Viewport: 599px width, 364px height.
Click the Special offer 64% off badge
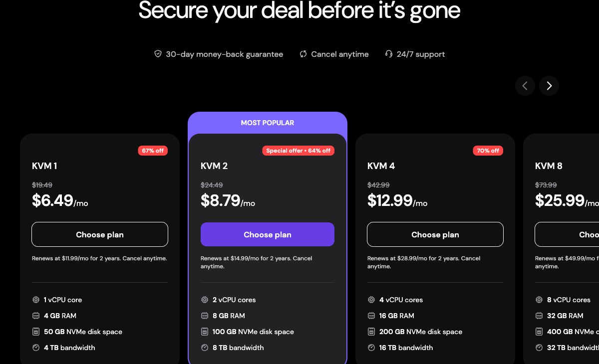point(298,151)
